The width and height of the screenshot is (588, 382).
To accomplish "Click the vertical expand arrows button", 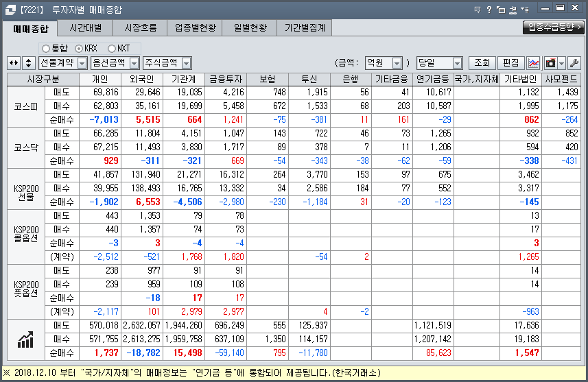I will [x=29, y=63].
